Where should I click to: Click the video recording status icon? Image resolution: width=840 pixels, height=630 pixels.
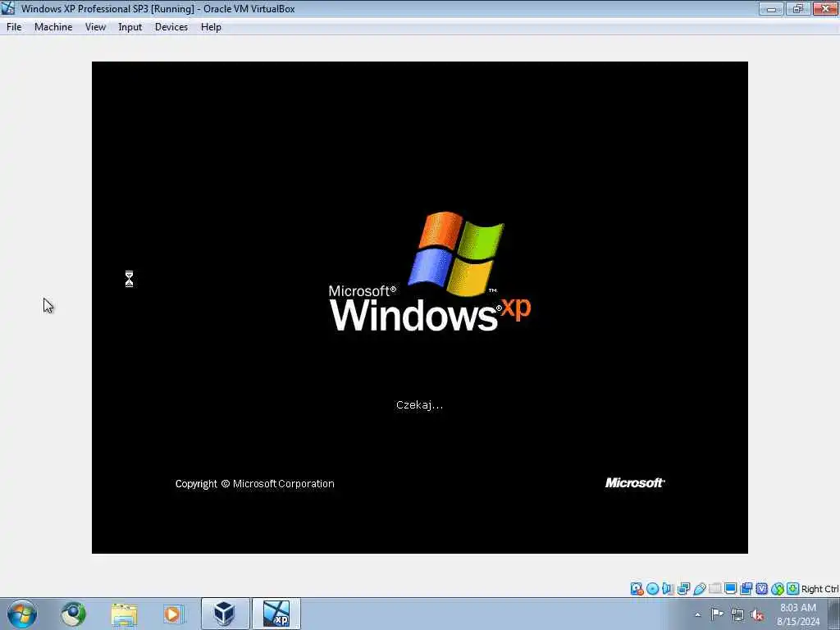click(x=746, y=589)
